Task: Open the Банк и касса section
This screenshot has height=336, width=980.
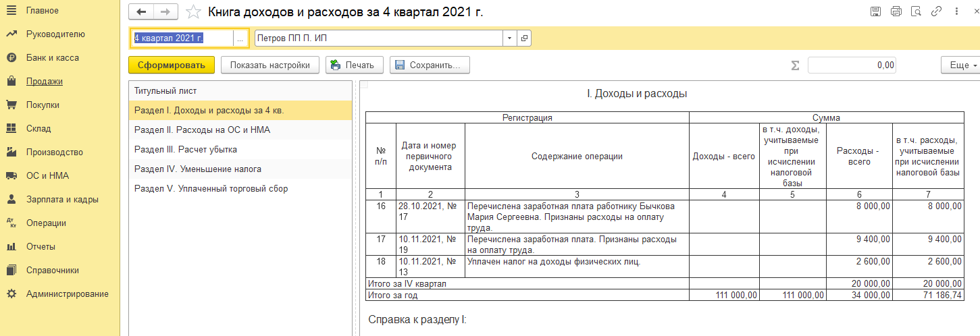Action: pyautogui.click(x=52, y=58)
